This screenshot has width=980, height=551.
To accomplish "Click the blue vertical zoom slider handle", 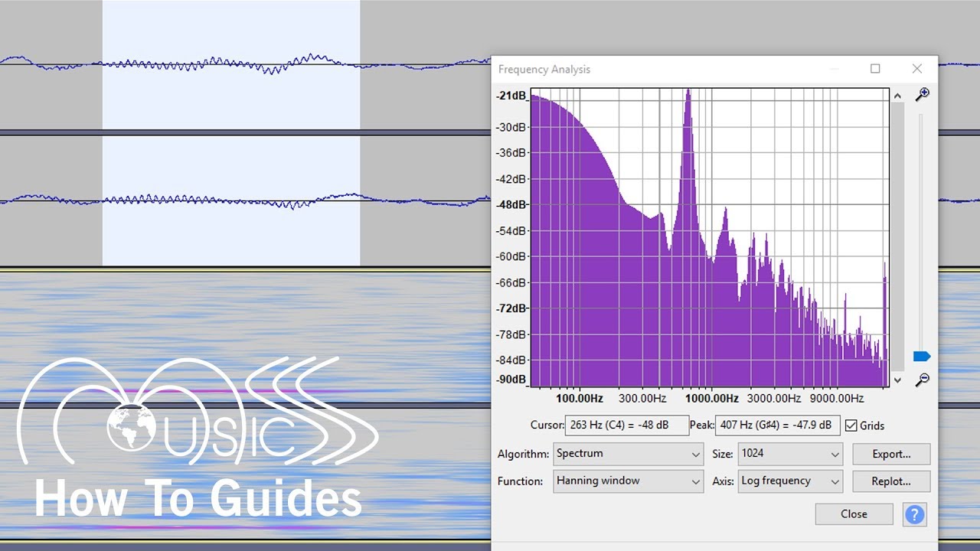I will pyautogui.click(x=922, y=357).
